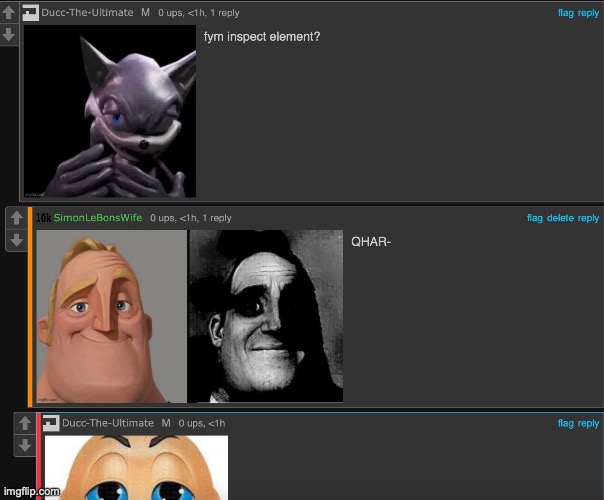This screenshot has height=500, width=604.
Task: Click the 'M' moderator badge on top comment
Action: tap(145, 13)
